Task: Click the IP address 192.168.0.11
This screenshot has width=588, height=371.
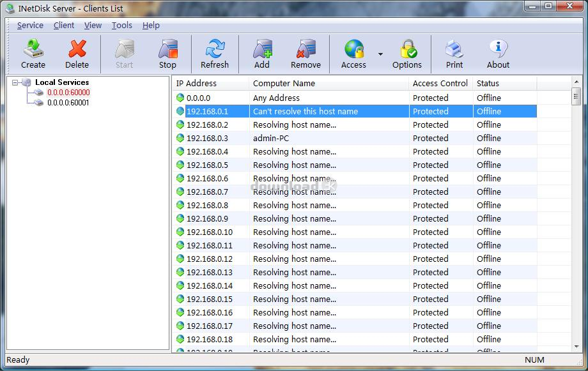Action: 210,245
